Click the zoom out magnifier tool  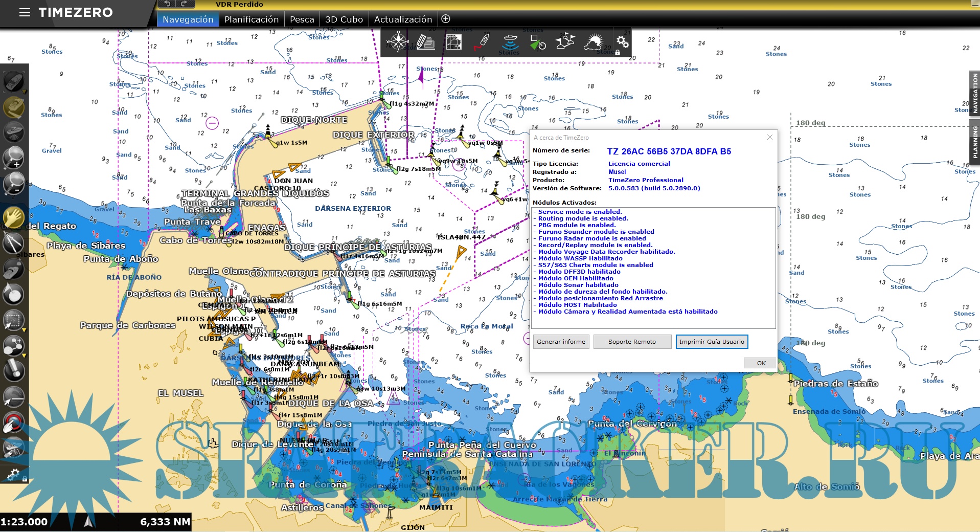tap(13, 183)
